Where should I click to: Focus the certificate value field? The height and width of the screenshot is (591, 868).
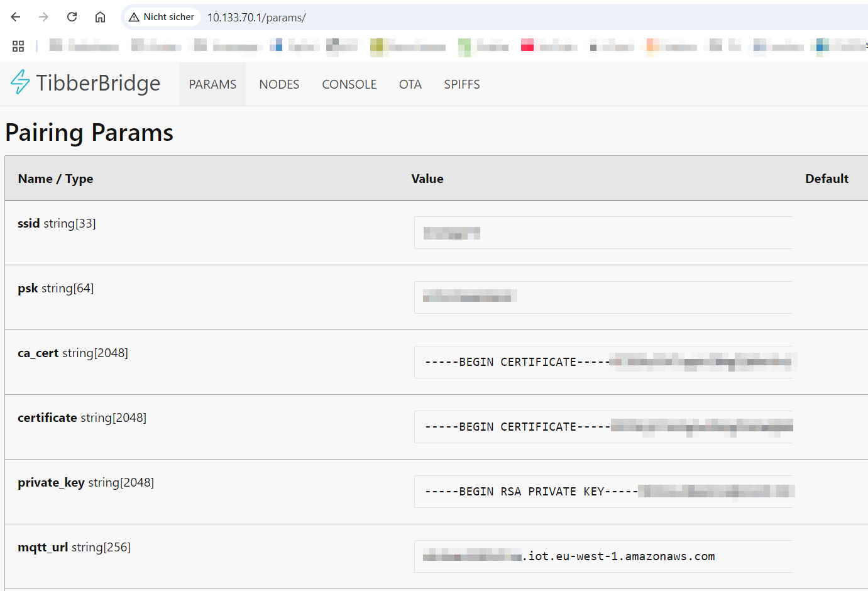point(603,427)
